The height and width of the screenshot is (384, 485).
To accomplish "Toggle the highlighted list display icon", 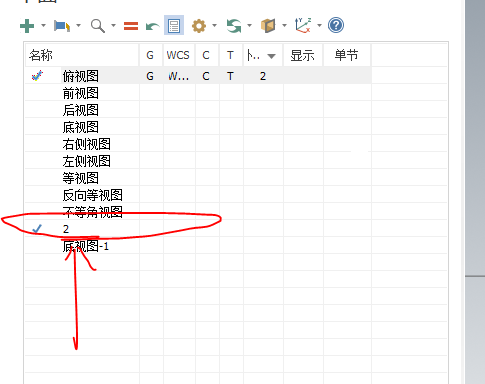I will (x=174, y=25).
